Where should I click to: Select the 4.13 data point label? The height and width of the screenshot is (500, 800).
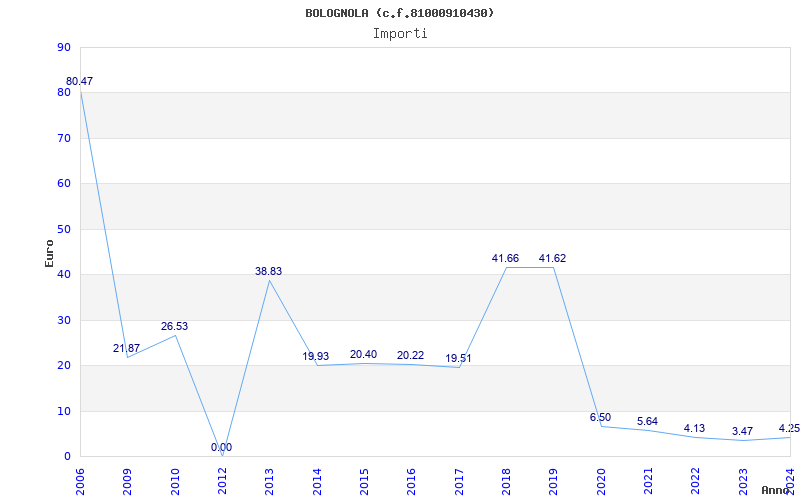coord(695,428)
